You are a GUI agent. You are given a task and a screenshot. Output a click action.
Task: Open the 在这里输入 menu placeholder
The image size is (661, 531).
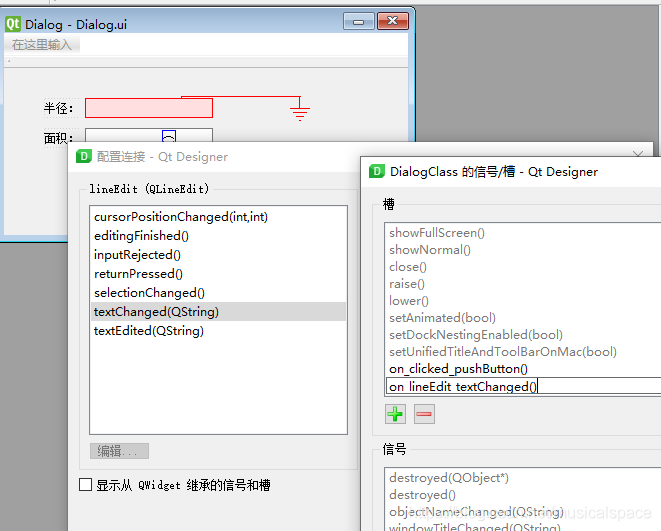click(42, 44)
